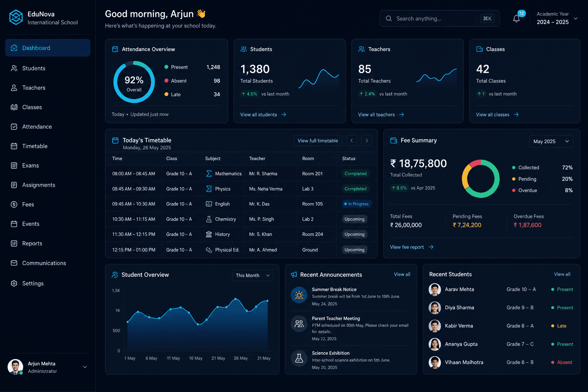588x392 pixels.
Task: Open Attendance in the sidebar
Action: [x=48, y=127]
